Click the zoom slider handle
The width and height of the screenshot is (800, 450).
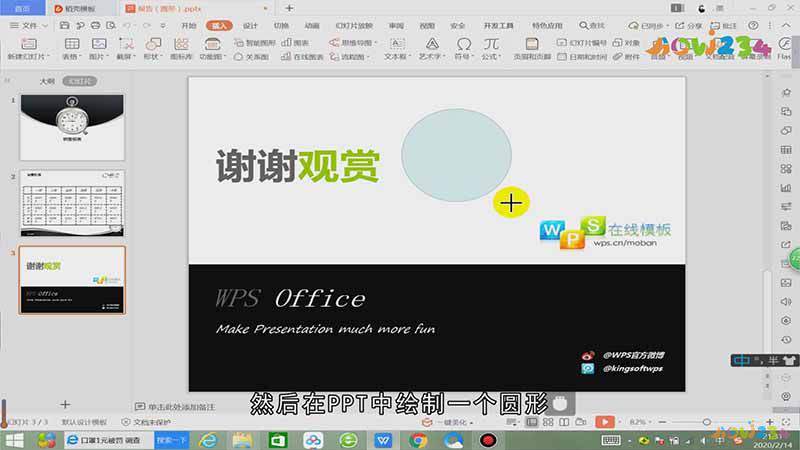tap(707, 422)
